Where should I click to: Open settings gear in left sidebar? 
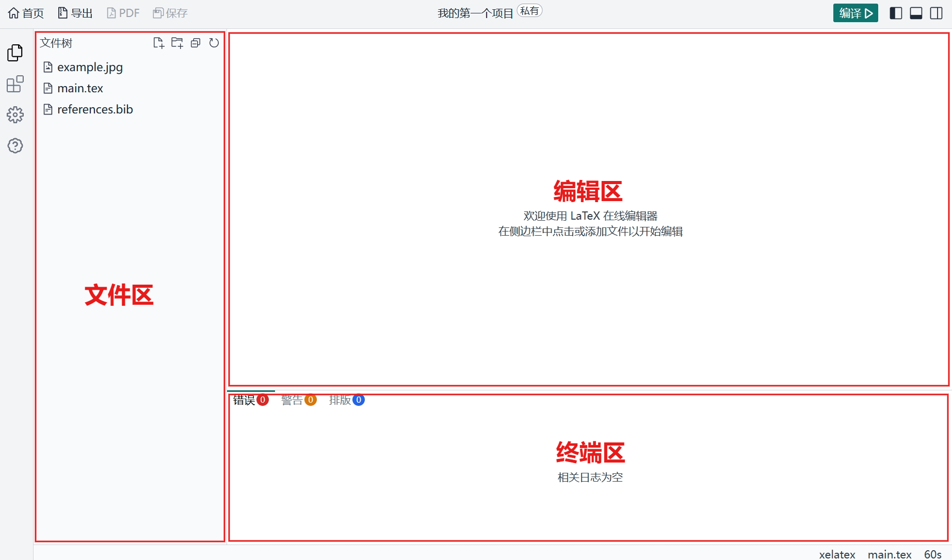pos(15,114)
